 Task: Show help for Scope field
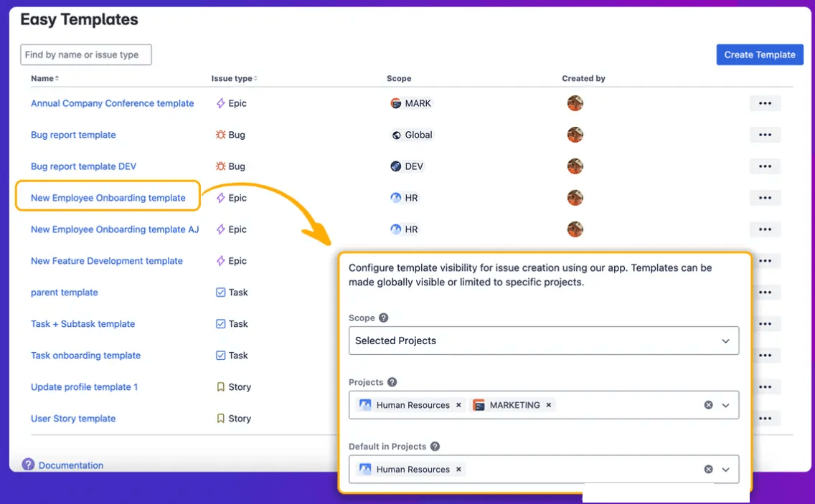click(x=384, y=318)
